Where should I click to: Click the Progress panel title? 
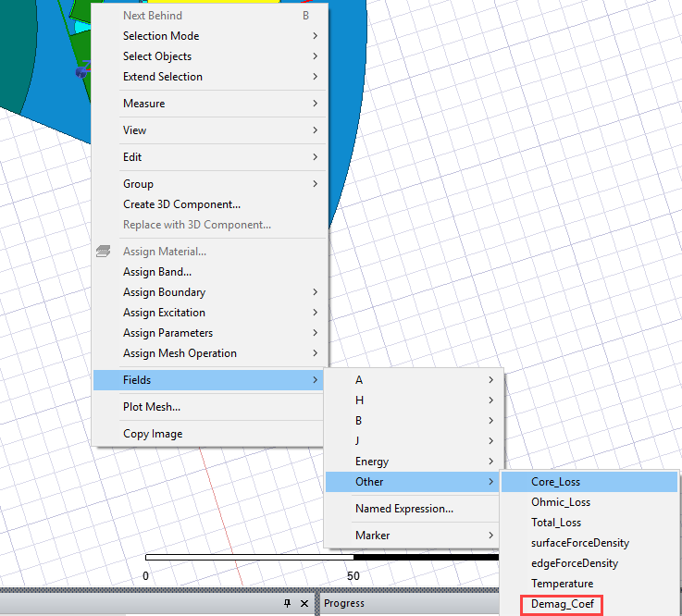344,603
